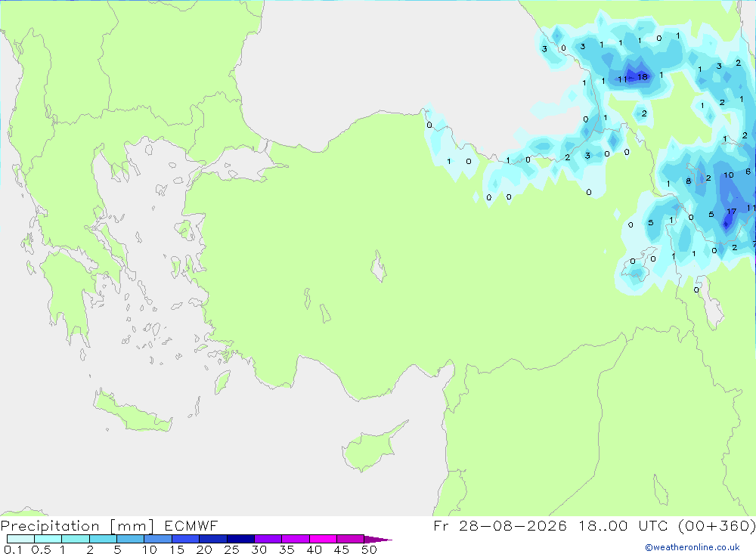This screenshot has height=554, width=756.
Task: Click the "(00+360)" forecast step text
Action: [x=717, y=525]
